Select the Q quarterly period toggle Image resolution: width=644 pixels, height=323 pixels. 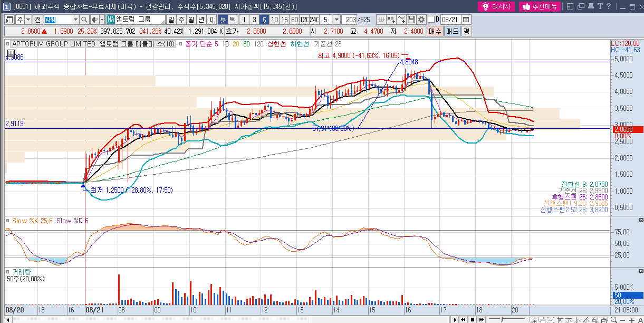pos(212,20)
